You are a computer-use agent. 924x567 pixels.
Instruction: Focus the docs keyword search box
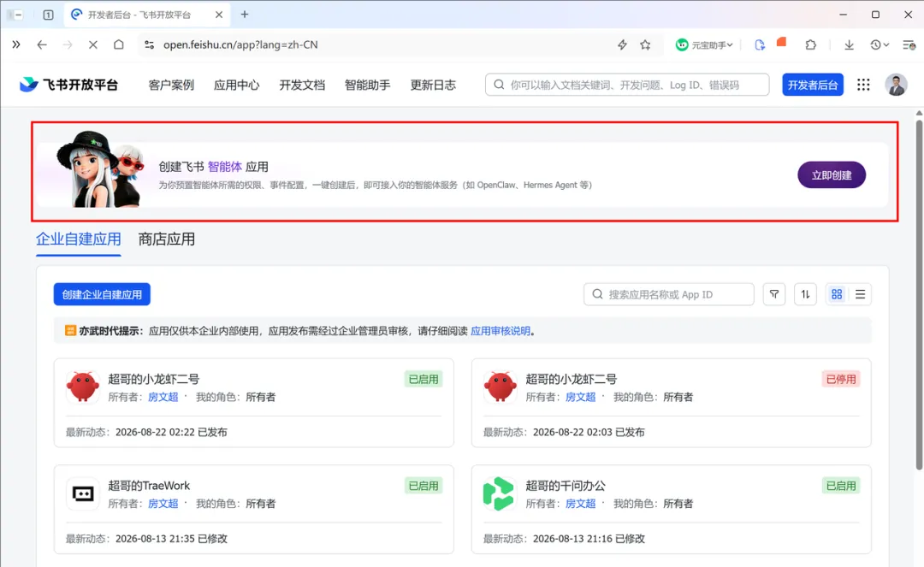(627, 85)
